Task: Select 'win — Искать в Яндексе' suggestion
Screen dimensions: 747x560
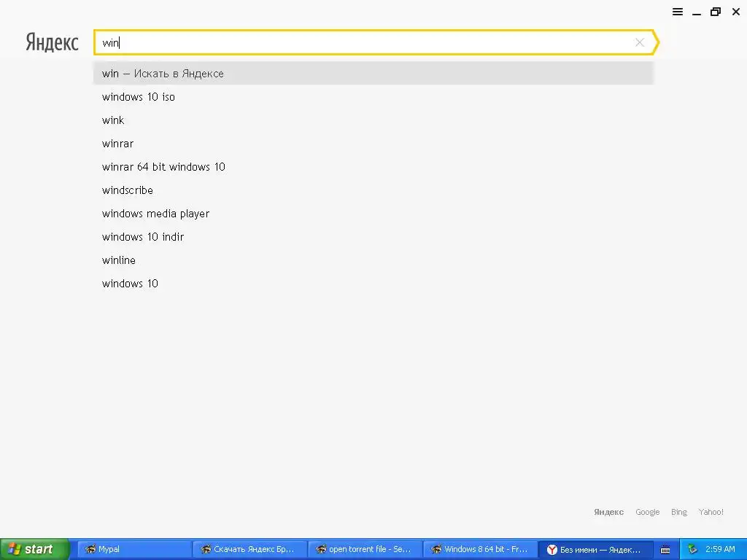Action: point(373,74)
